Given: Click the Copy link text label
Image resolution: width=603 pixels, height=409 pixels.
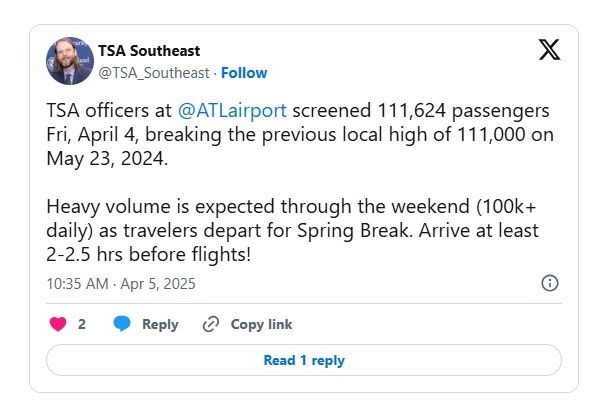Looking at the screenshot, I should [261, 324].
